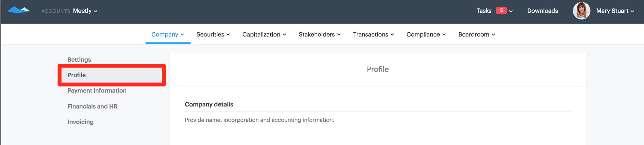Click the chevron beside the Tasks badge
Viewport: 644px width, 145px height.
511,11
